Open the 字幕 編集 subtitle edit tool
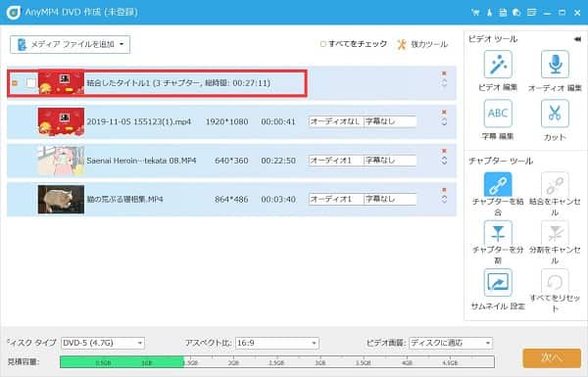 498,114
